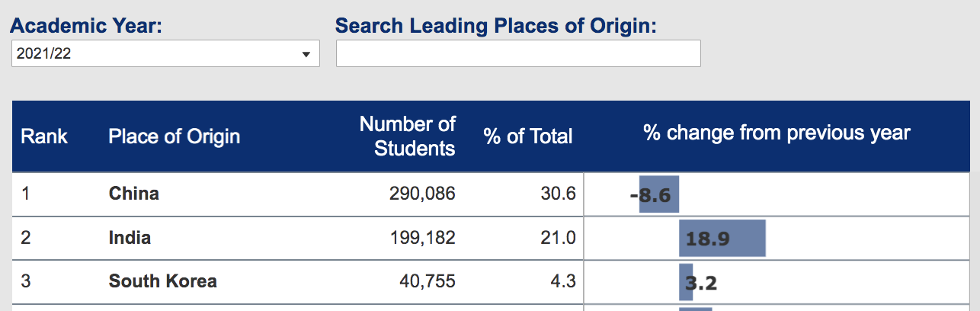Click the Search Leading Places of Origin field
The width and height of the screenshot is (980, 311).
click(518, 53)
